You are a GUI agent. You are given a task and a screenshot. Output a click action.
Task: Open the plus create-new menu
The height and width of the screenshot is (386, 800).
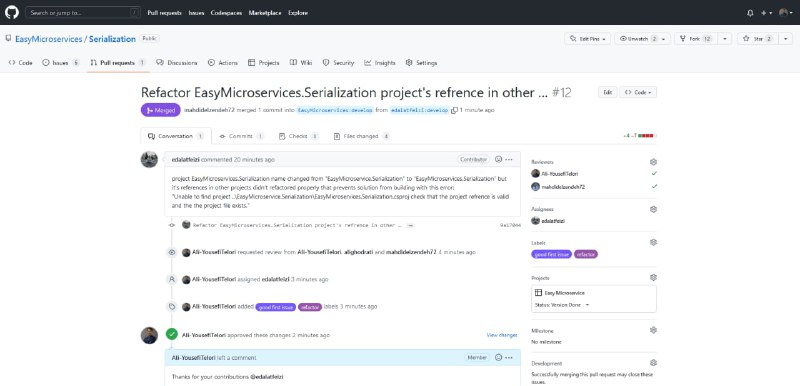point(766,13)
